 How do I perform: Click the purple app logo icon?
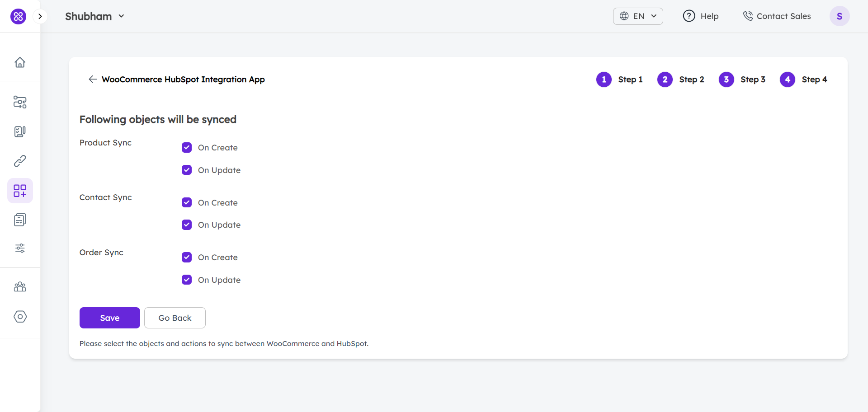point(18,16)
